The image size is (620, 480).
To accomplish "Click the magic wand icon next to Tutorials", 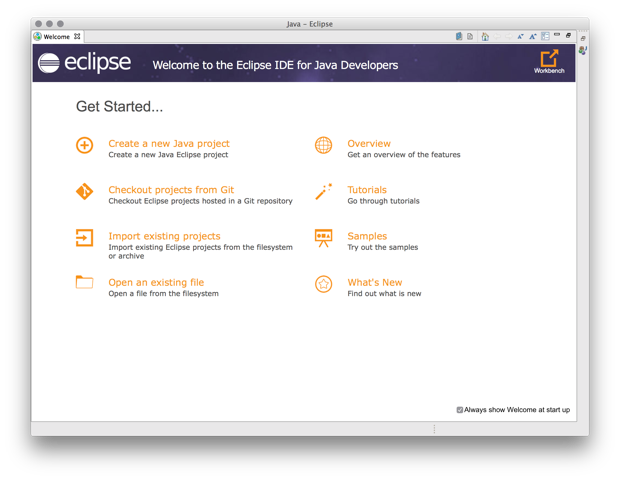I will pos(323,192).
